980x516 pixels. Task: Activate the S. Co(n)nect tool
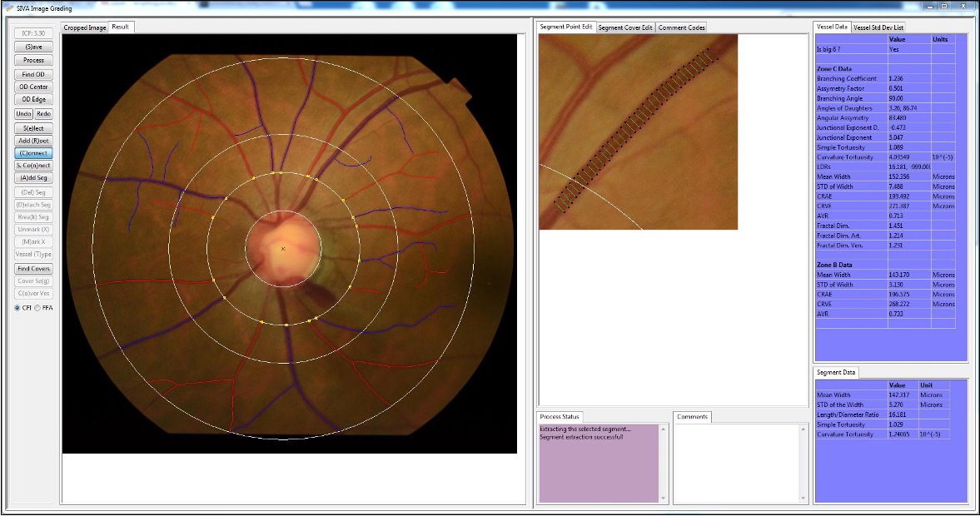click(x=33, y=166)
